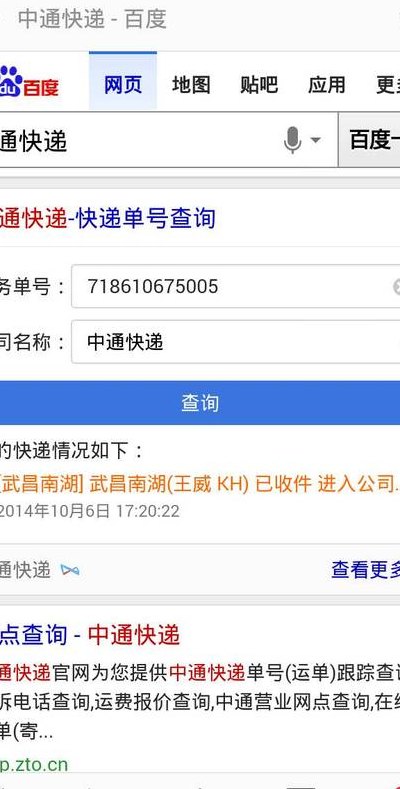Open the 贴吧 tab
Image resolution: width=400 pixels, height=789 pixels.
(x=259, y=85)
